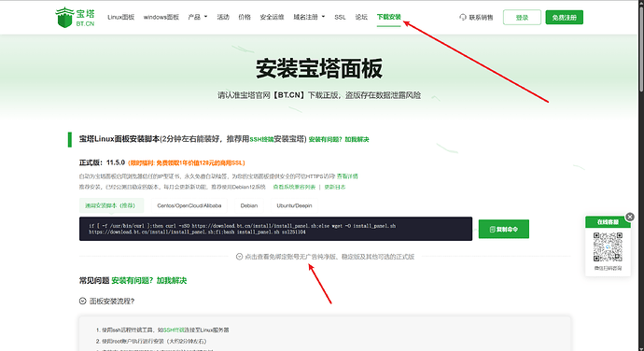
Task: Click the 宝塔 BT.CN logo
Action: pos(75,17)
